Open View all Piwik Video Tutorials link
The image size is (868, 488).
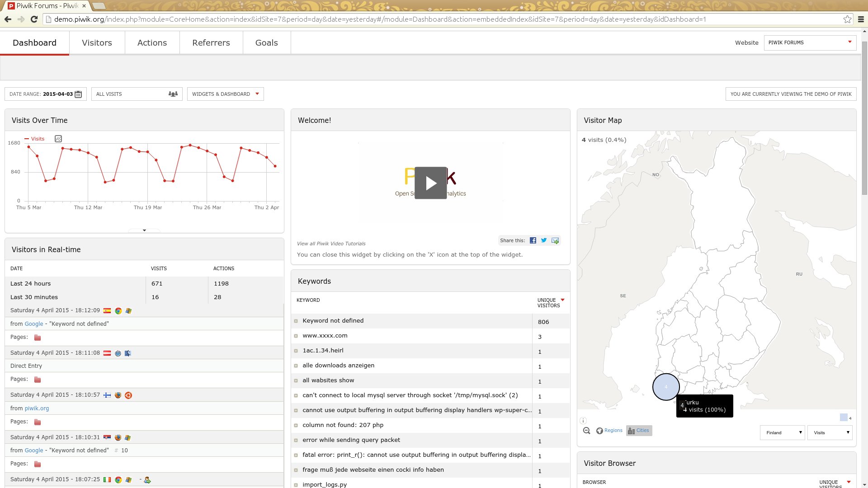(x=331, y=244)
